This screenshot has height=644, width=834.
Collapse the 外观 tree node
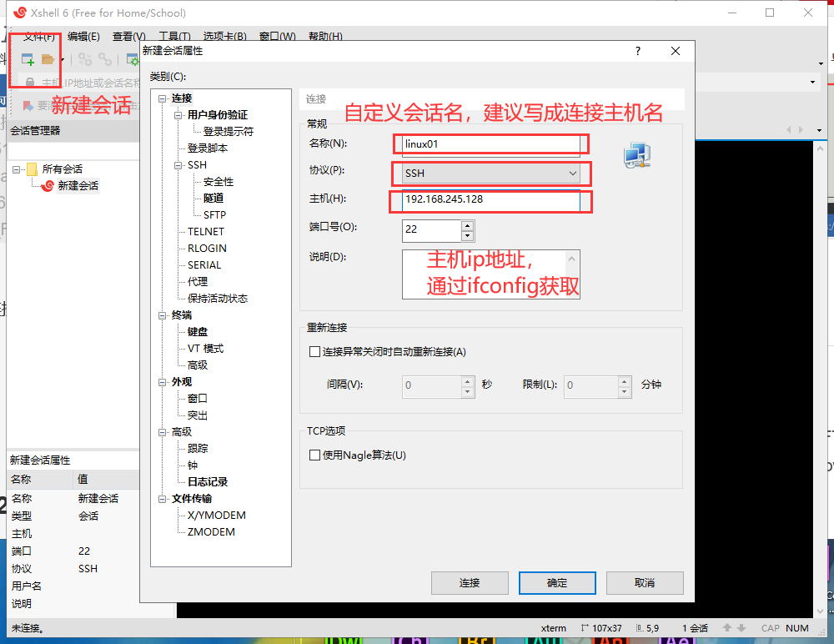point(162,382)
